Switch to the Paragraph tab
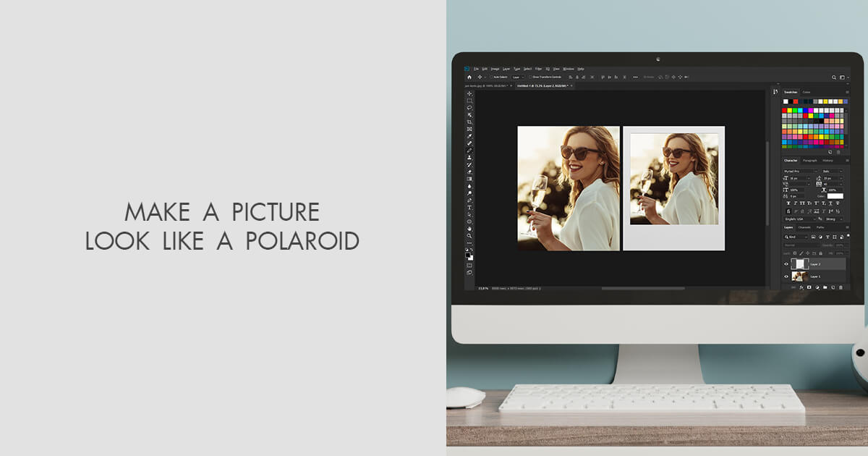 click(x=810, y=160)
